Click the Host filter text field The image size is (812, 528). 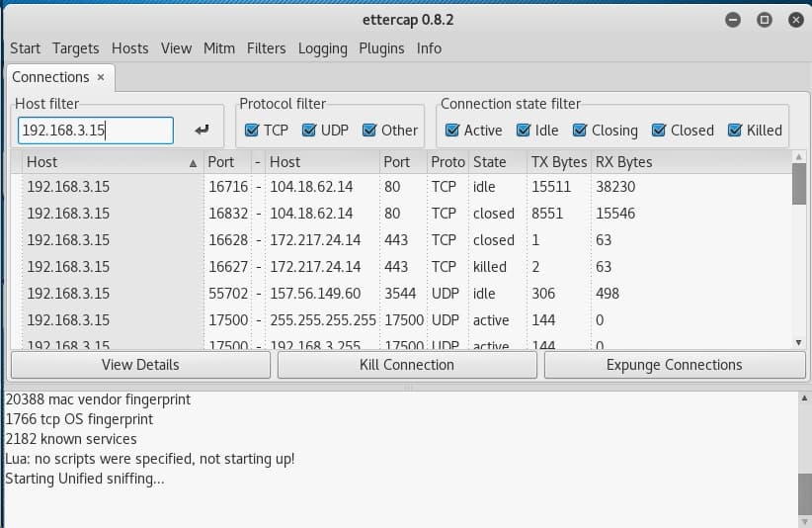tap(95, 131)
